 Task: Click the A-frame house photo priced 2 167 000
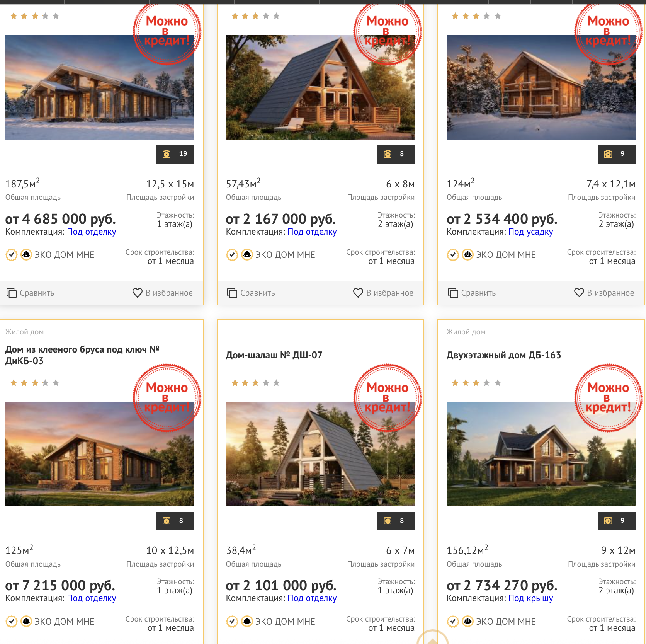coord(320,87)
